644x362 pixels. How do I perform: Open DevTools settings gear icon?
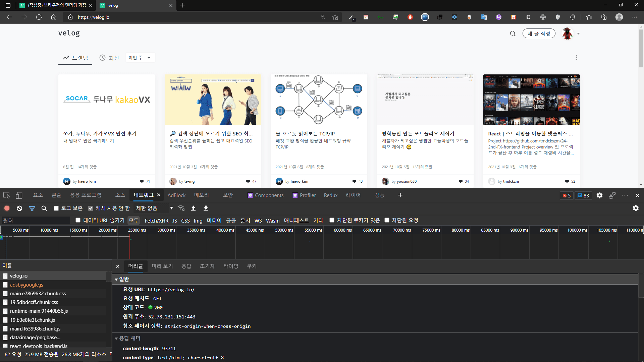(x=599, y=195)
